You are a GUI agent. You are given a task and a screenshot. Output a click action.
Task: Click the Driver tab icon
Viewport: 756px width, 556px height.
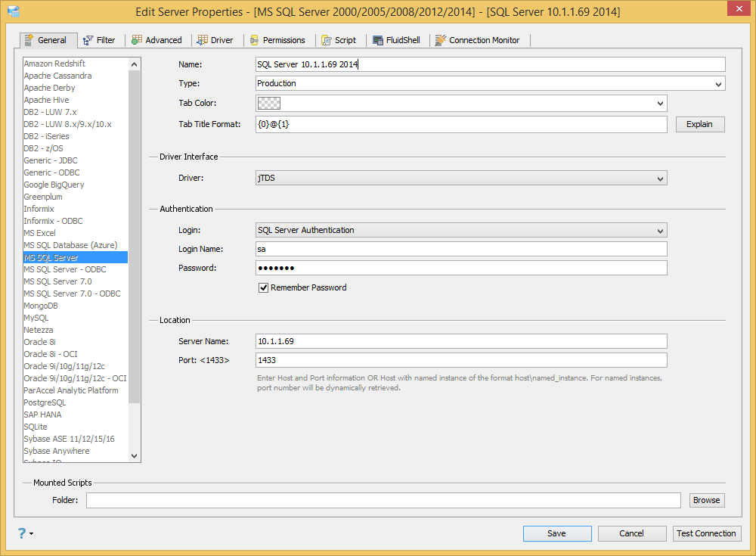203,40
